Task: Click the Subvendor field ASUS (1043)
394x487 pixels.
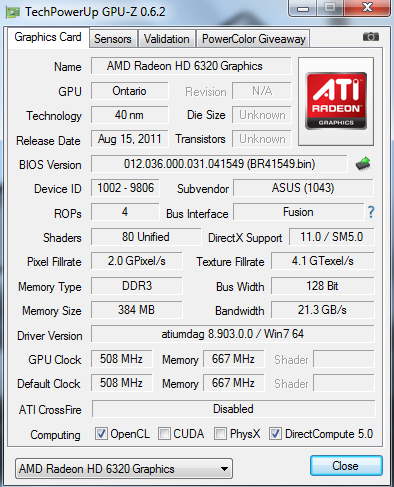Action: [303, 188]
